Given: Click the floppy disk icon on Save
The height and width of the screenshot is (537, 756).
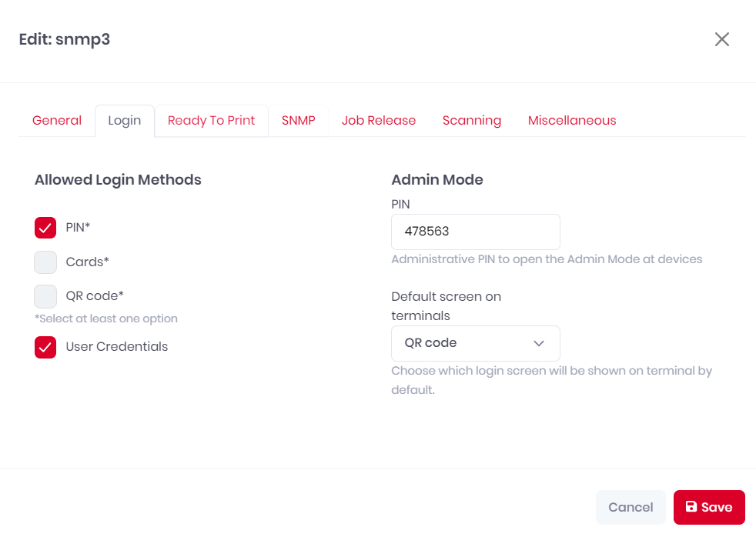Looking at the screenshot, I should coord(691,507).
